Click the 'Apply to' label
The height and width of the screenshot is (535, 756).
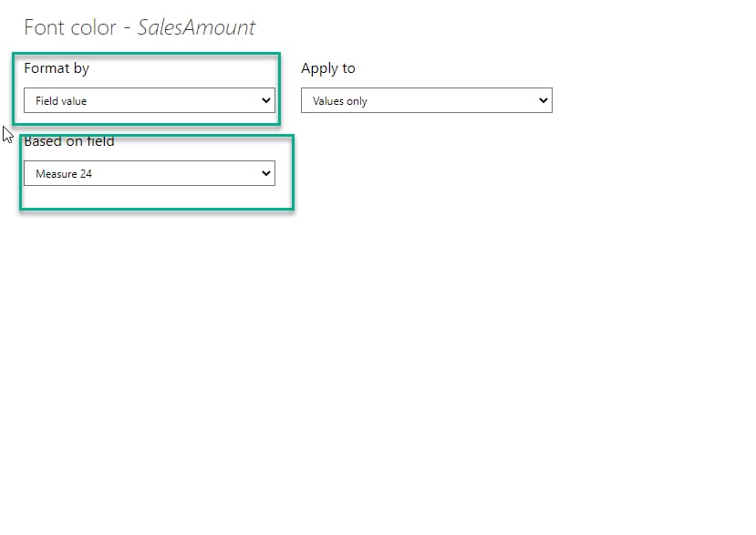(328, 68)
